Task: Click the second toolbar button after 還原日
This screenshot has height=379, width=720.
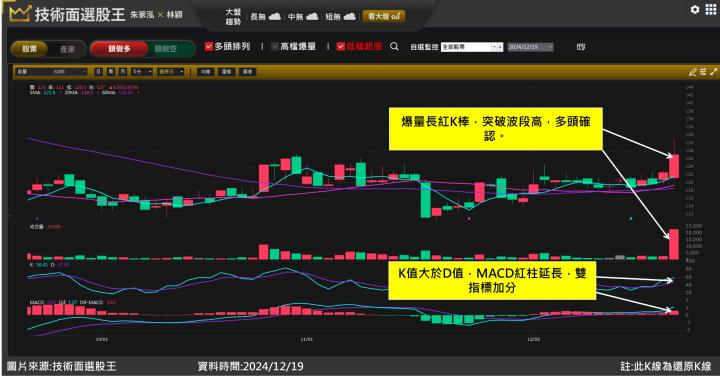Action: (x=226, y=72)
